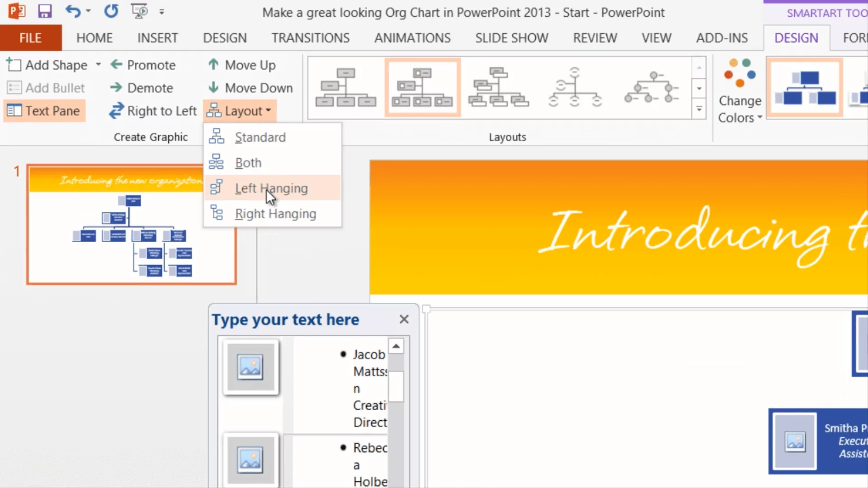The height and width of the screenshot is (488, 868).
Task: Toggle Right to Left direction
Action: click(152, 111)
